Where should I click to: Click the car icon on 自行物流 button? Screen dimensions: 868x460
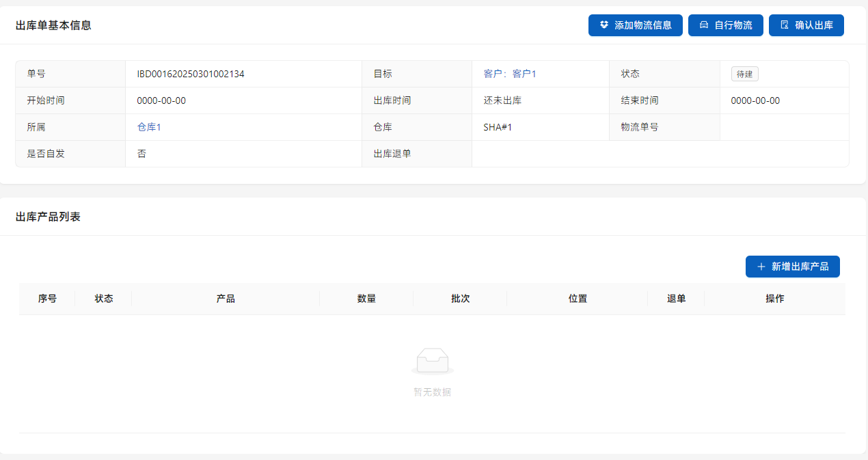pos(704,25)
